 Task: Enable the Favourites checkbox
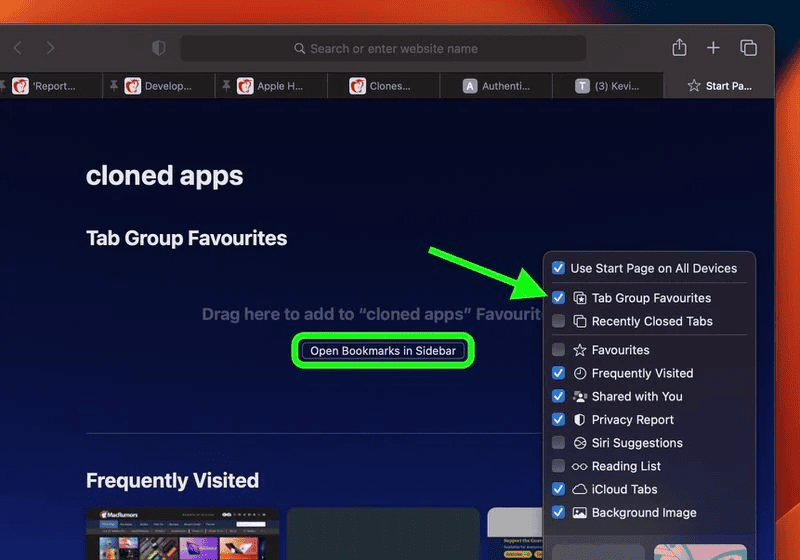pyautogui.click(x=559, y=350)
